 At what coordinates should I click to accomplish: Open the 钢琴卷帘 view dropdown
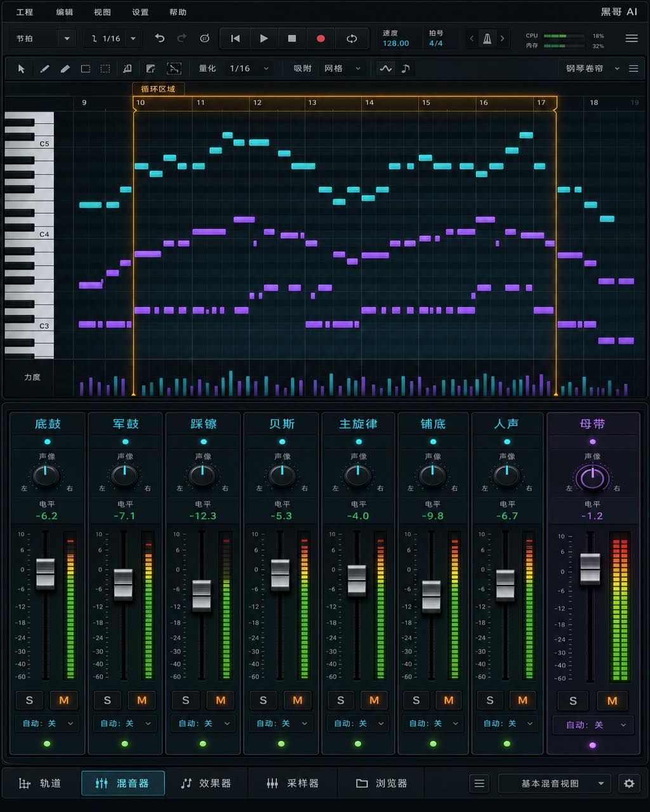pyautogui.click(x=593, y=69)
